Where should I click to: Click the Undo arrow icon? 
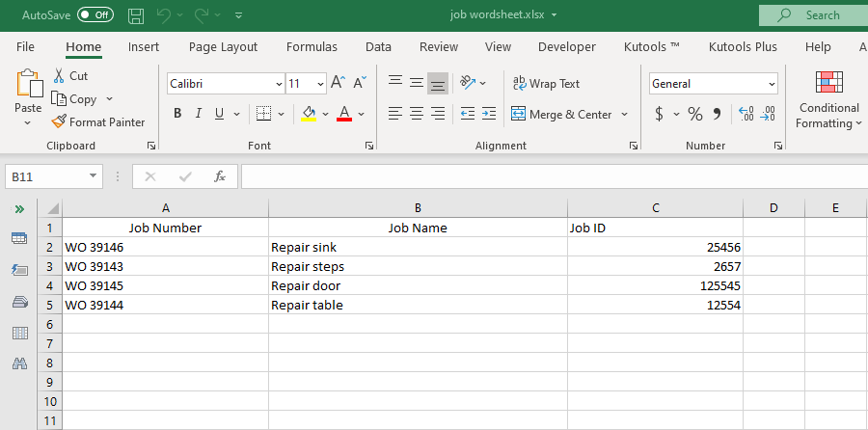click(164, 15)
